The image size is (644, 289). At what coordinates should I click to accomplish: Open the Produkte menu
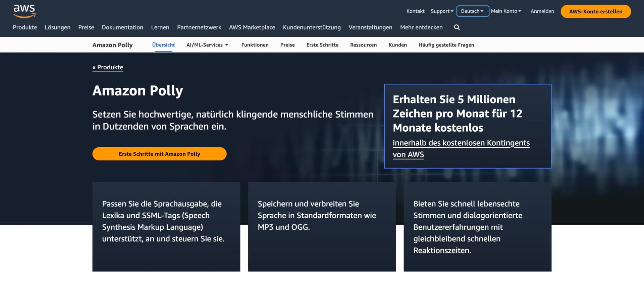click(x=25, y=27)
